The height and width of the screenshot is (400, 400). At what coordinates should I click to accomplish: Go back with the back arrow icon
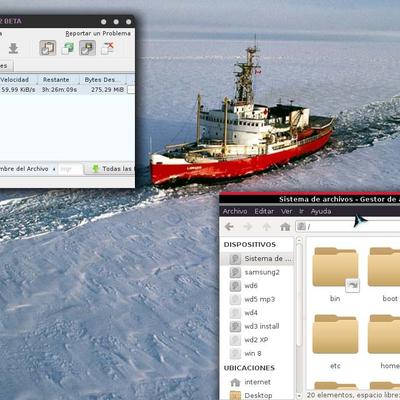(x=229, y=227)
